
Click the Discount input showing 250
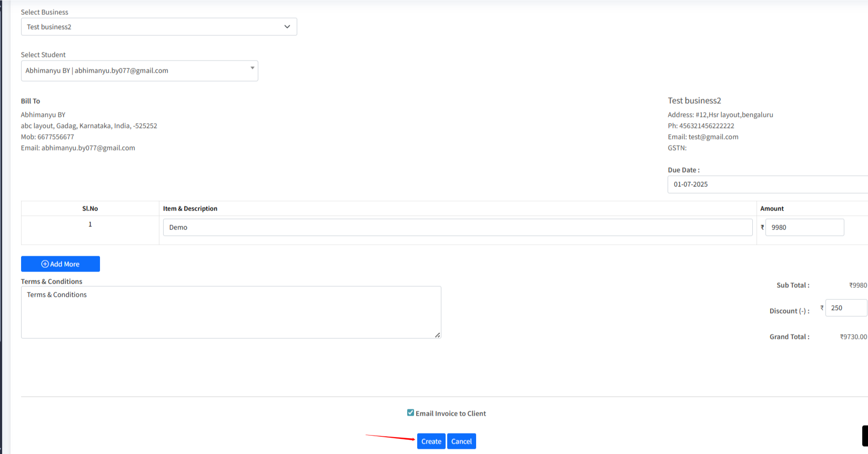tap(845, 308)
